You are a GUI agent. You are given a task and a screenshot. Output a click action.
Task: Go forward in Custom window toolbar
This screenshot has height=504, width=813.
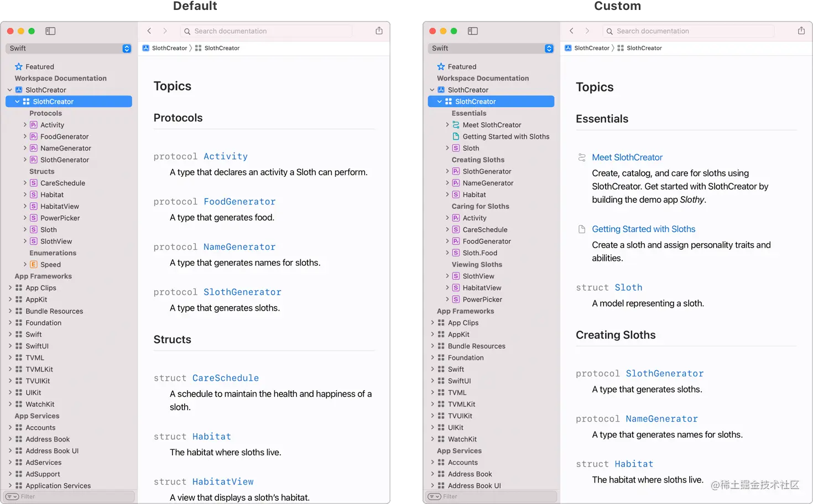587,31
